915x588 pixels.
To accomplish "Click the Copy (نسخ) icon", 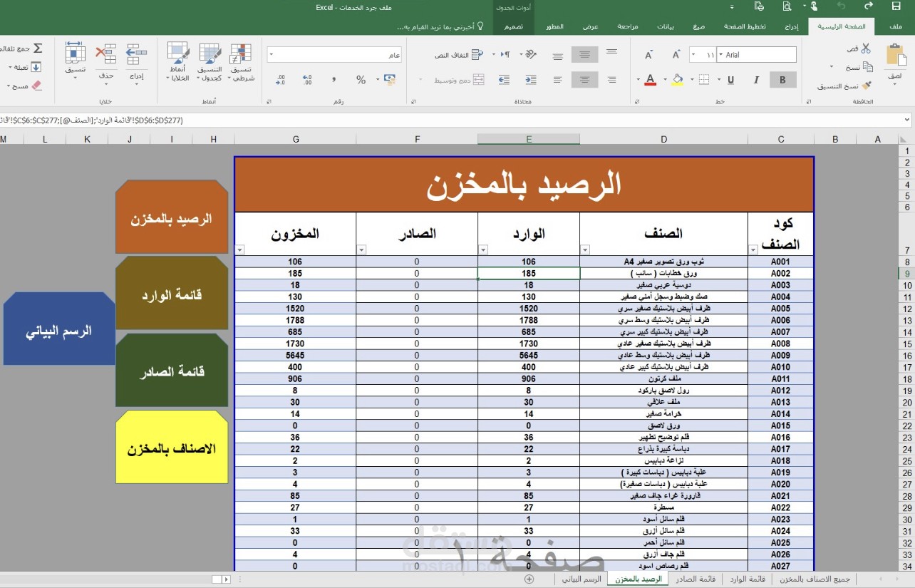I will click(867, 67).
